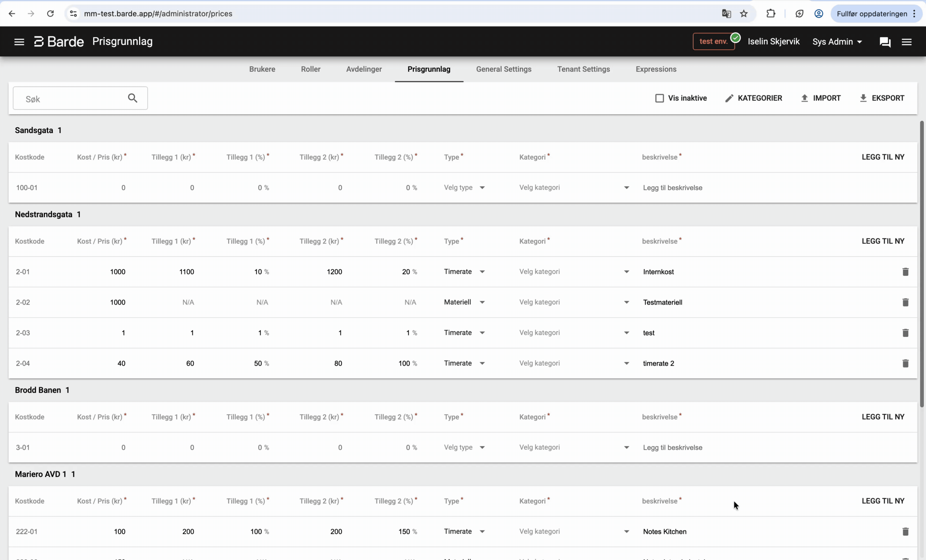
Task: Click the vertical page scrollbar
Action: (921, 263)
